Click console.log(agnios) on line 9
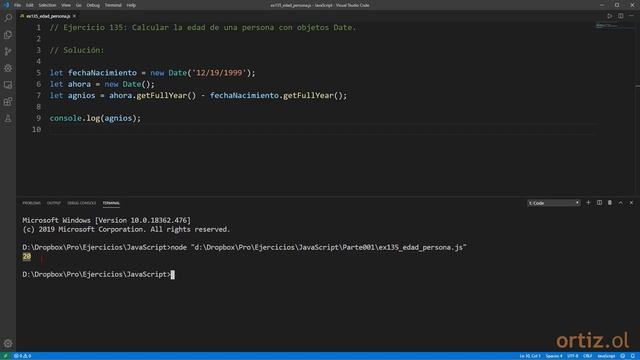 95,118
